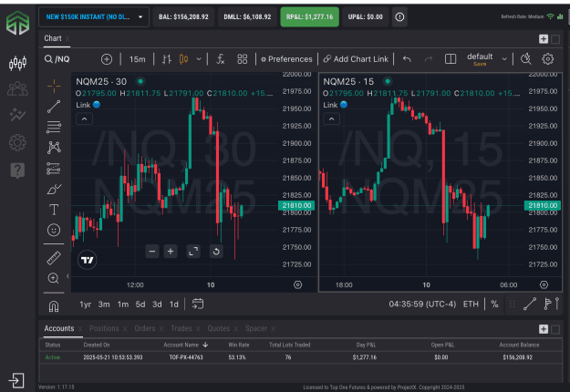Viewport: 570px width, 392px height.
Task: Select the Accounts tab
Action: click(59, 328)
